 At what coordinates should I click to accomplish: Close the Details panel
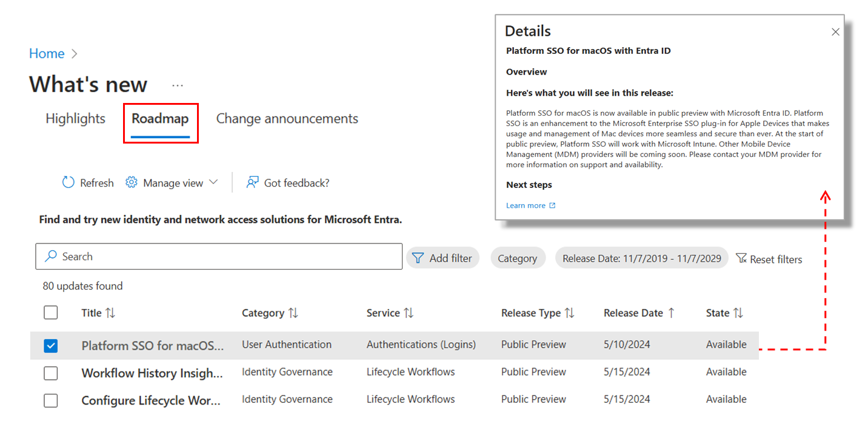(835, 32)
